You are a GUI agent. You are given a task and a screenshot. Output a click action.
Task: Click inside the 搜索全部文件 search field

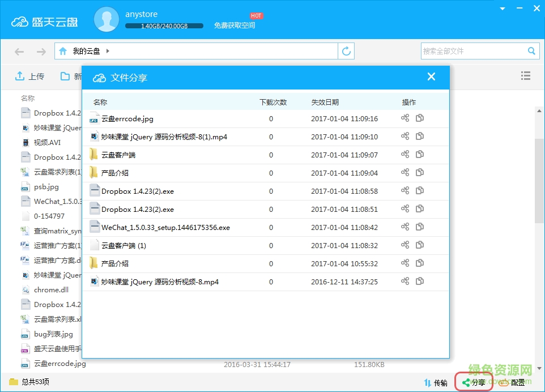coord(476,50)
